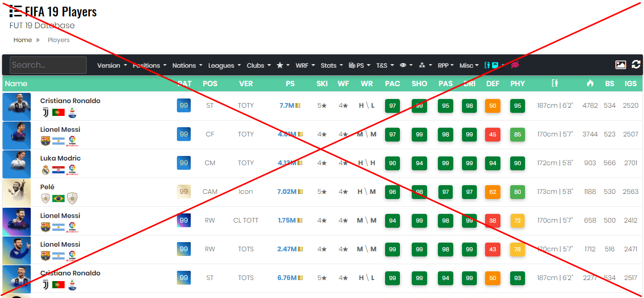644x298 pixels.
Task: Click Luka Modric player thumbnail
Action: click(16, 164)
